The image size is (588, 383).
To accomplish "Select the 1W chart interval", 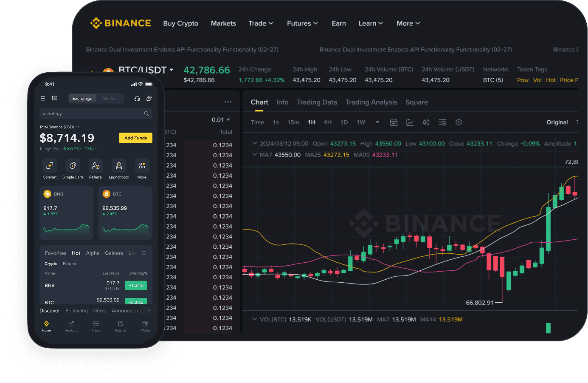I will pyautogui.click(x=361, y=122).
